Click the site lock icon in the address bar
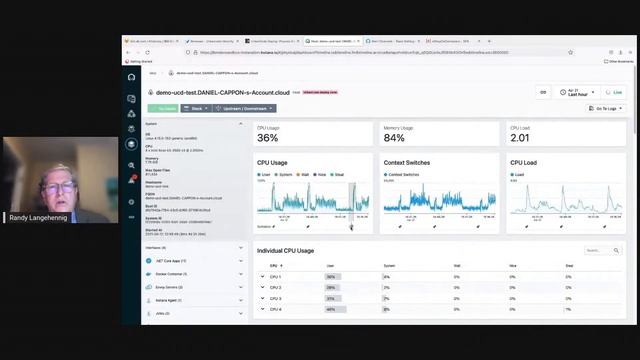 coord(196,53)
